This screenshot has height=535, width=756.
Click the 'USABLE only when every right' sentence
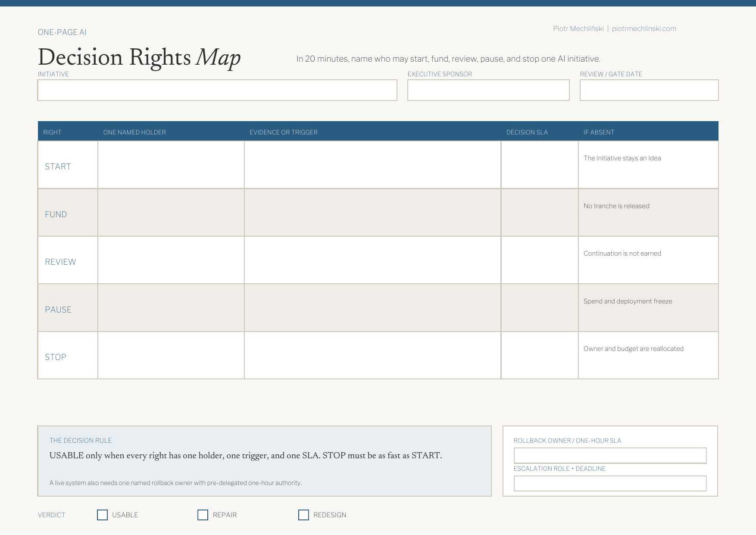pyautogui.click(x=246, y=456)
